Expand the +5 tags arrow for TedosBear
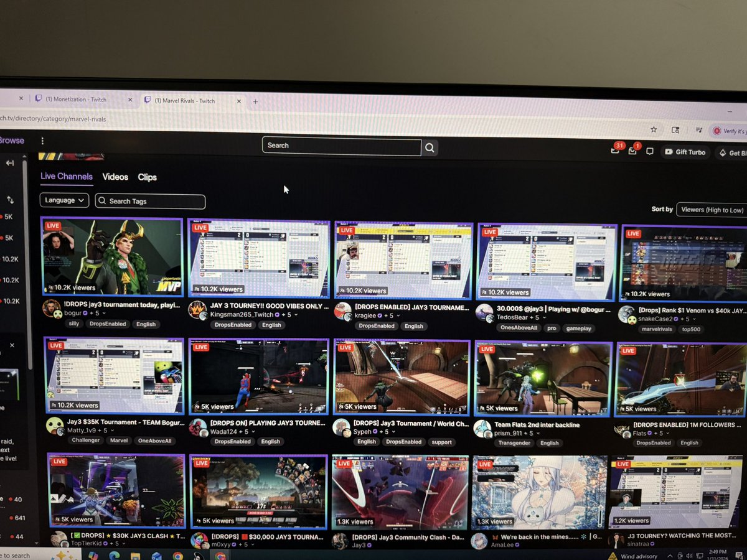The width and height of the screenshot is (747, 560). (543, 317)
